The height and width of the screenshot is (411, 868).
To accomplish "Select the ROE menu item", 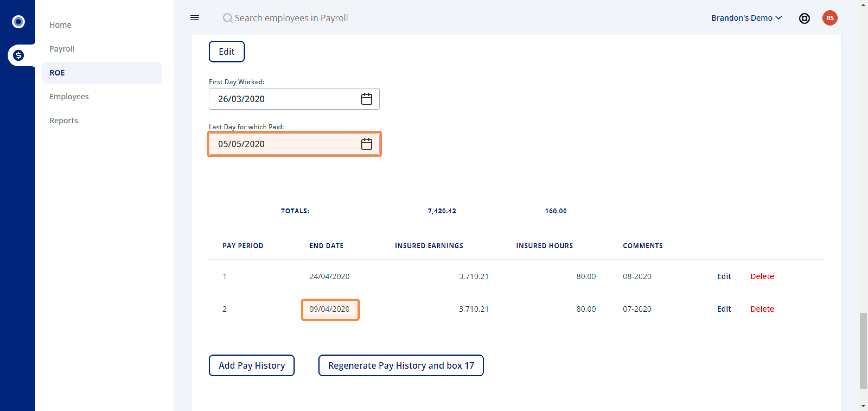I will 102,73.
